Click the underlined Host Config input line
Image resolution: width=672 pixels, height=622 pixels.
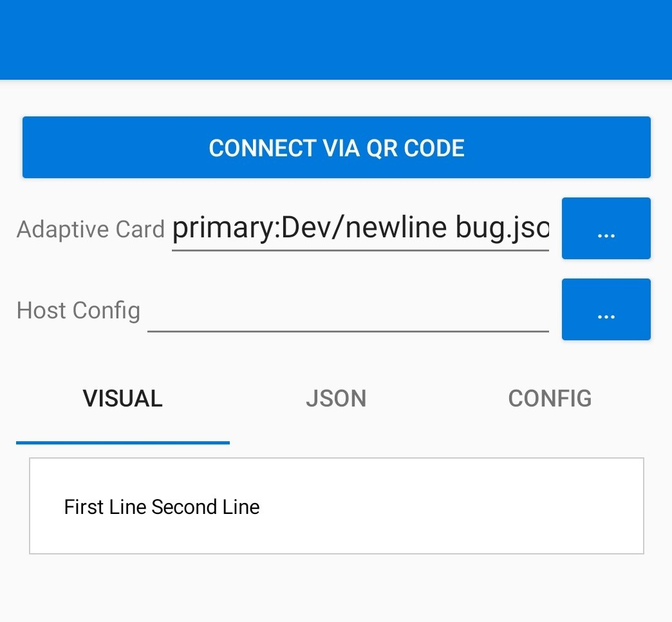[348, 331]
